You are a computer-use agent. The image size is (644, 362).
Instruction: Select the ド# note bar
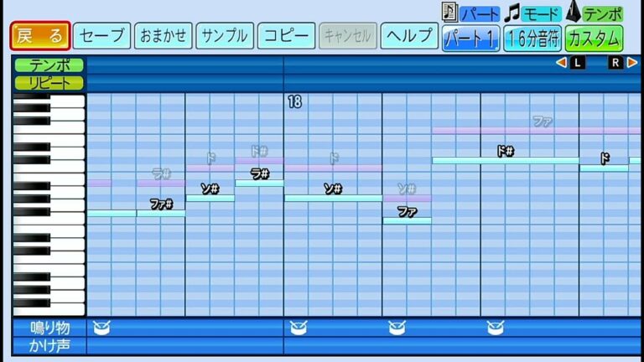click(505, 160)
